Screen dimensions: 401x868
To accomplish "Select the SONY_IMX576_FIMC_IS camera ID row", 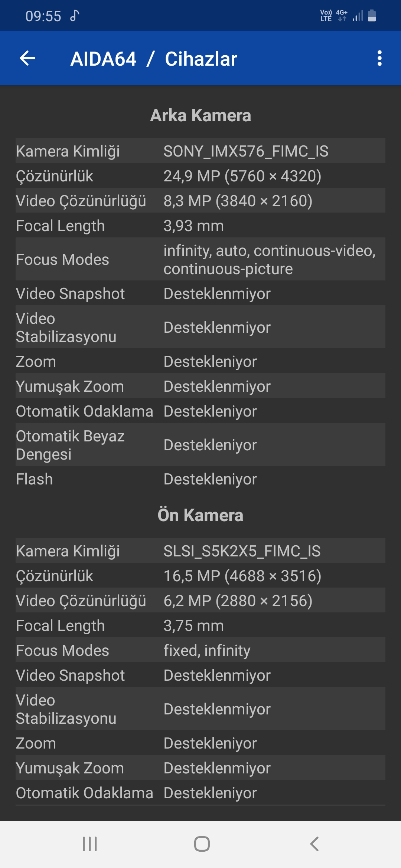I will (x=200, y=151).
